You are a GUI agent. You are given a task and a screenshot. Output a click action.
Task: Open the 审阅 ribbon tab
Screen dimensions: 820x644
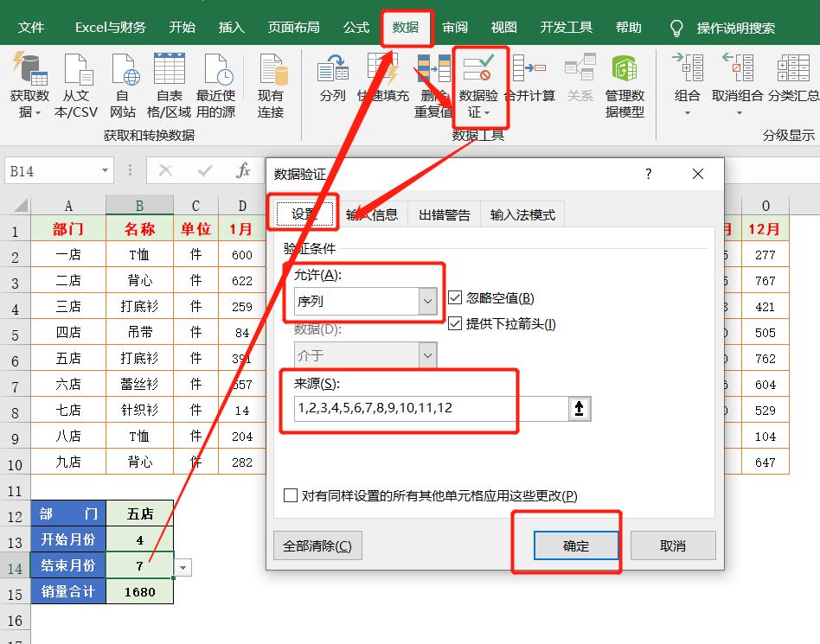pyautogui.click(x=454, y=27)
